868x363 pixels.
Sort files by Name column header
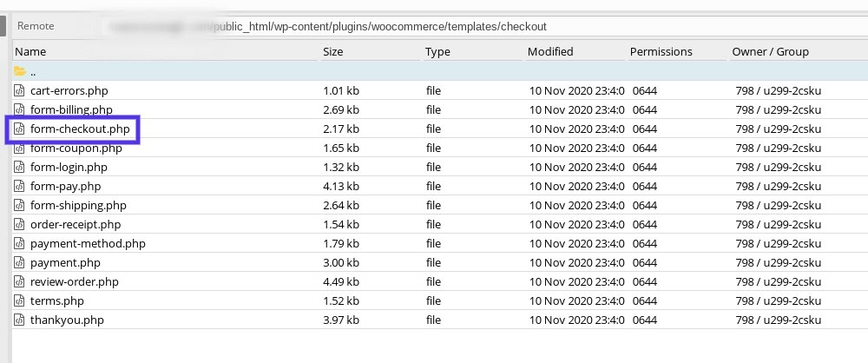click(x=30, y=51)
